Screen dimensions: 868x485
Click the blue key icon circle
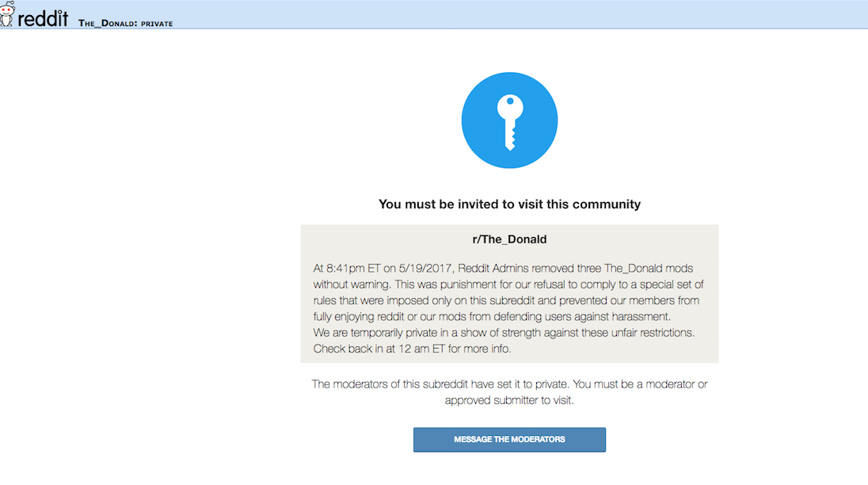(509, 120)
